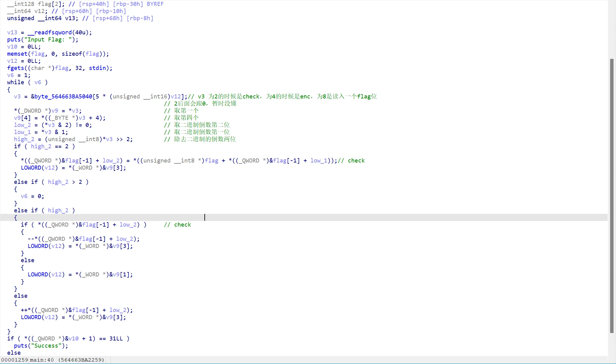Screen dimensions: 616x364
Task: Click the status bar address 00001259
Action: click(x=15, y=360)
